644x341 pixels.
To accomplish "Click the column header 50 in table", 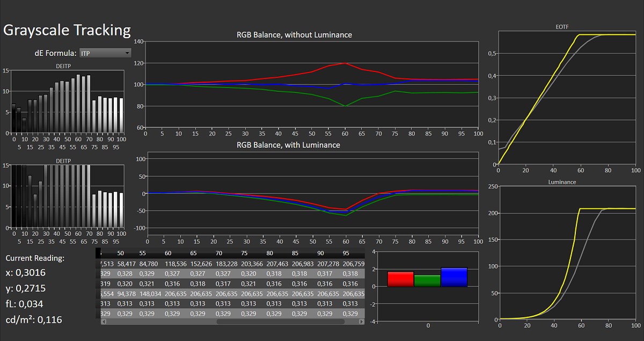I will click(x=120, y=253).
